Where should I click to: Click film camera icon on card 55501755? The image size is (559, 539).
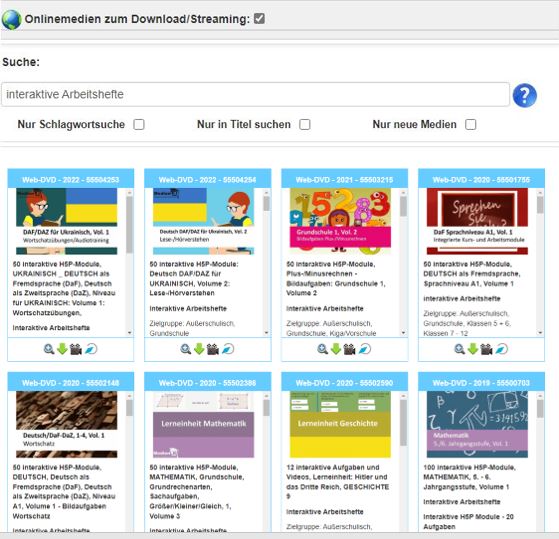(486, 349)
